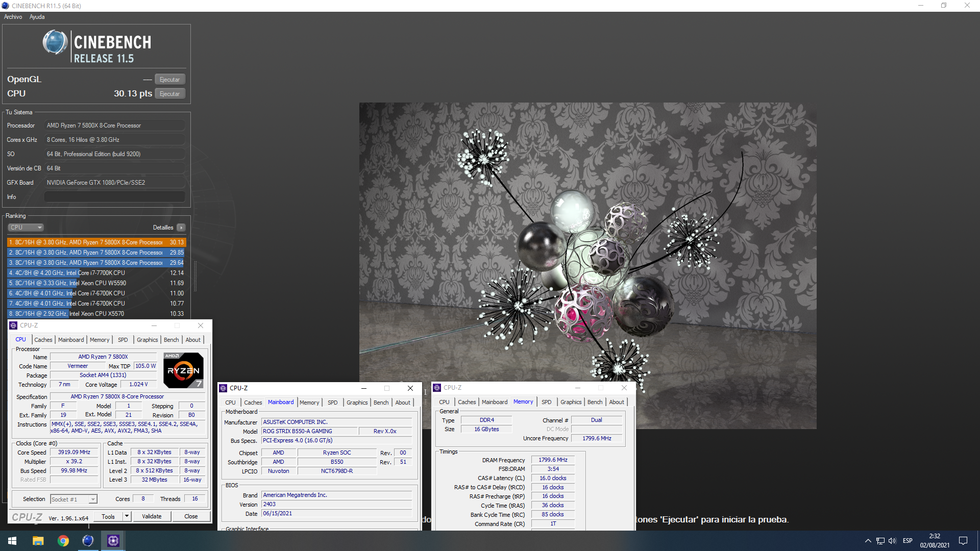Image resolution: width=980 pixels, height=551 pixels.
Task: Click the BIOS version 2403 field
Action: pyautogui.click(x=337, y=505)
